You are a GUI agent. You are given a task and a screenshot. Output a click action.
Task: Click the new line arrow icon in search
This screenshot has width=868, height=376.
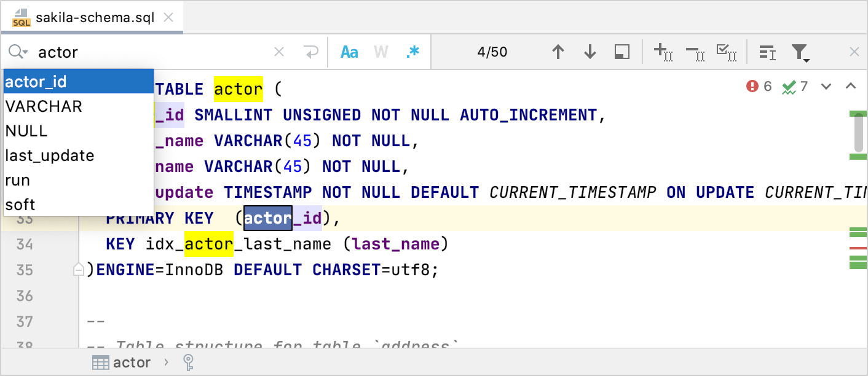coord(312,52)
